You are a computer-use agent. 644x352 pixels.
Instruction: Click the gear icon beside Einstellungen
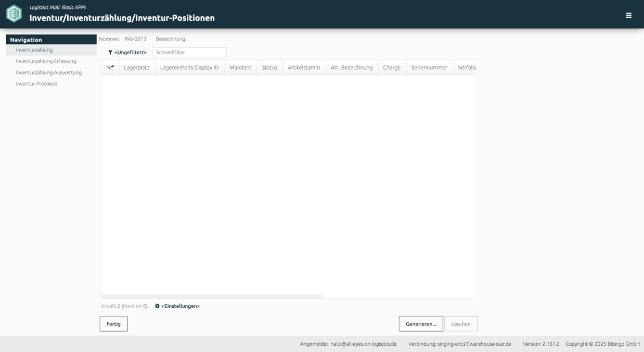click(x=157, y=306)
